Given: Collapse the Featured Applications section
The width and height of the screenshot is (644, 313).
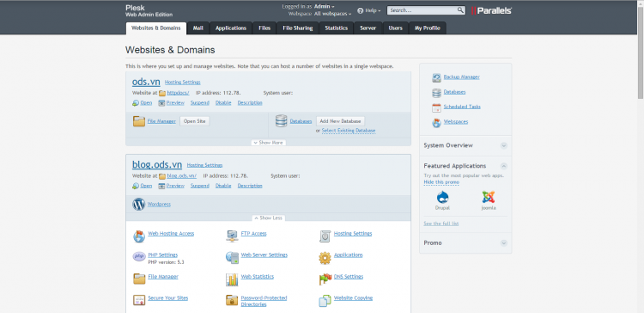Looking at the screenshot, I should pos(504,166).
